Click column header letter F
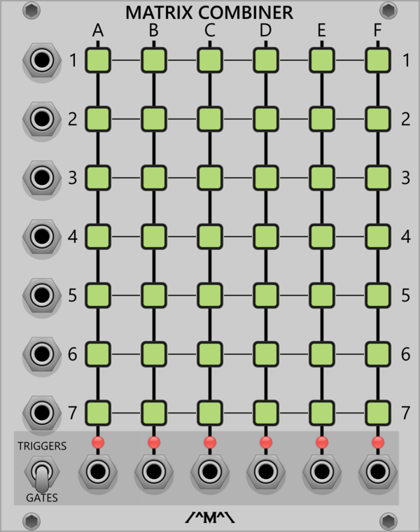This screenshot has width=420, height=532. pos(378,31)
